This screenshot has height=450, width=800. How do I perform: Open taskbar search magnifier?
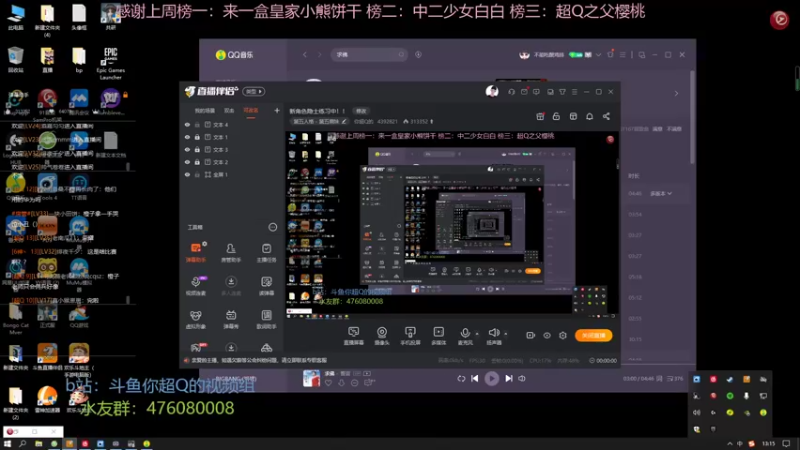click(x=22, y=444)
